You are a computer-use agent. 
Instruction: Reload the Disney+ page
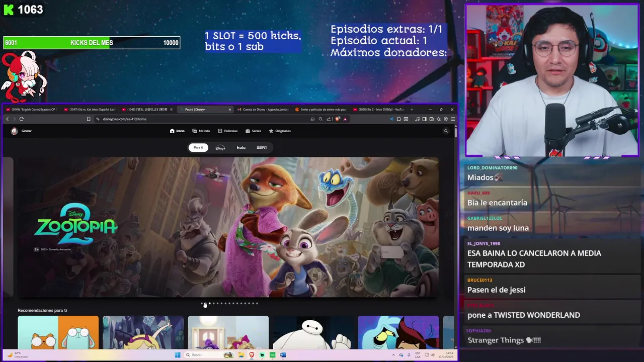(x=21, y=119)
